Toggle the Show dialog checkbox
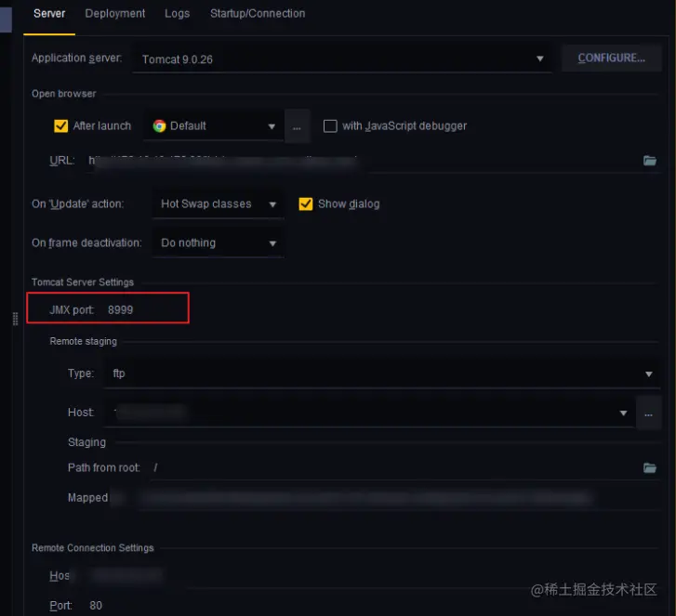 [306, 203]
